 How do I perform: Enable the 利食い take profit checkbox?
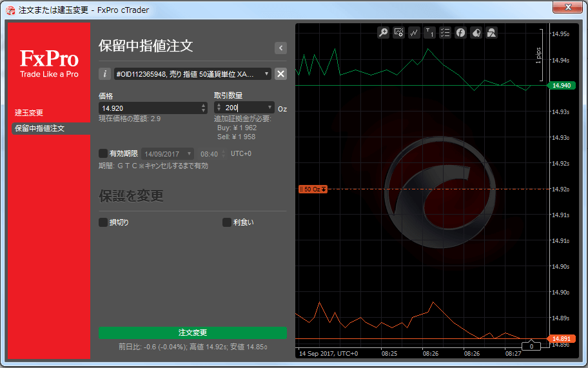[226, 222]
